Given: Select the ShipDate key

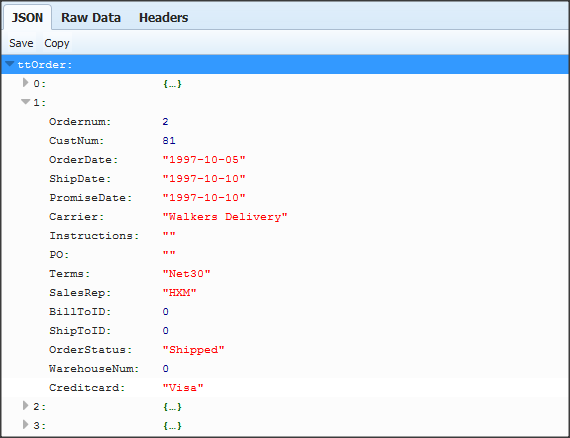Looking at the screenshot, I should [x=80, y=179].
